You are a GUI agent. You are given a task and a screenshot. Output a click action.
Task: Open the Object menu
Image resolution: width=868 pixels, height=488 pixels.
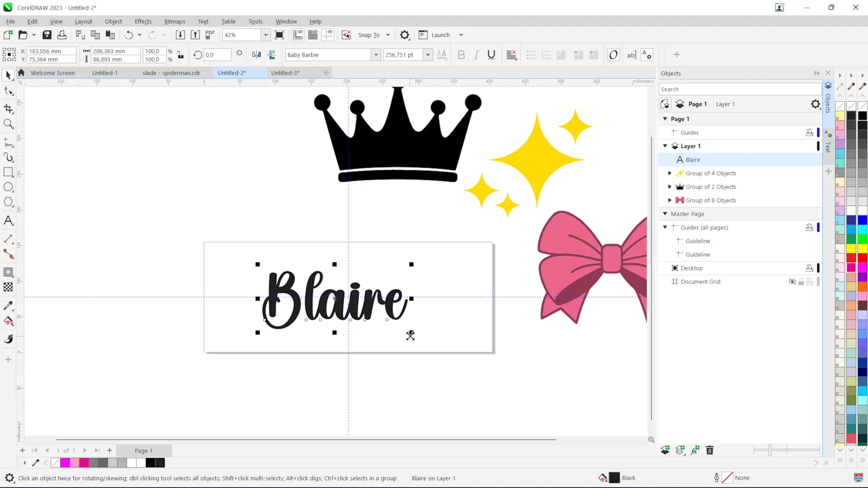(x=113, y=21)
